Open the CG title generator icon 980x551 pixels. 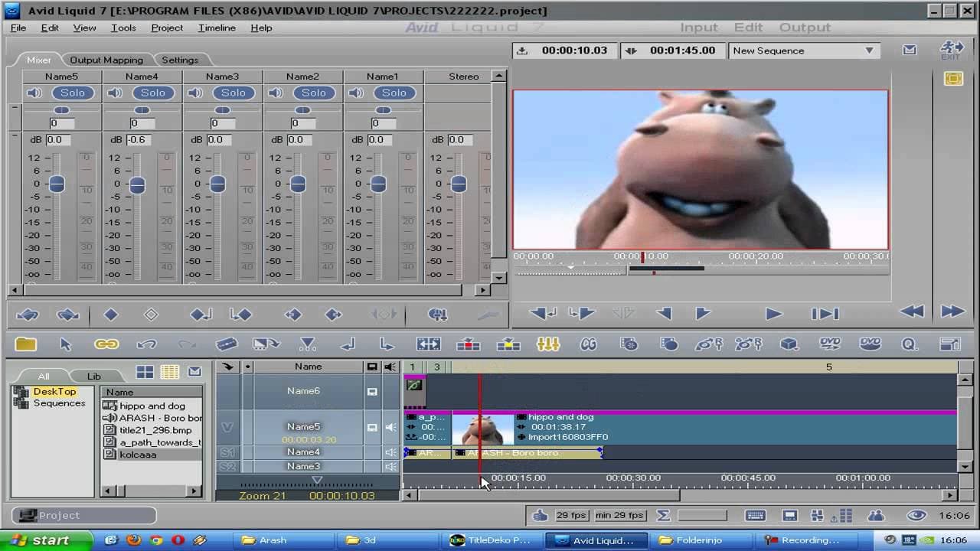click(588, 344)
